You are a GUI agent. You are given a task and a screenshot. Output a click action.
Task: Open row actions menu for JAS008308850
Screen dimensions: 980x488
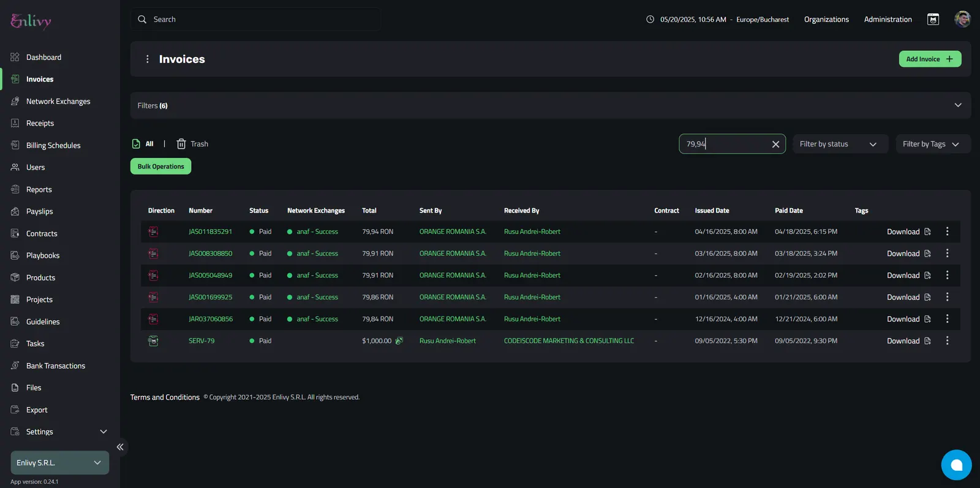(947, 253)
